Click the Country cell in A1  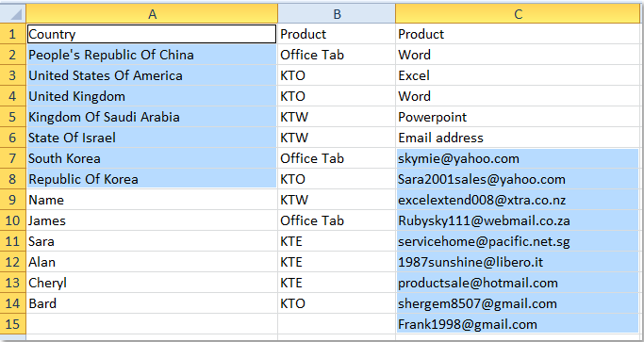click(152, 34)
